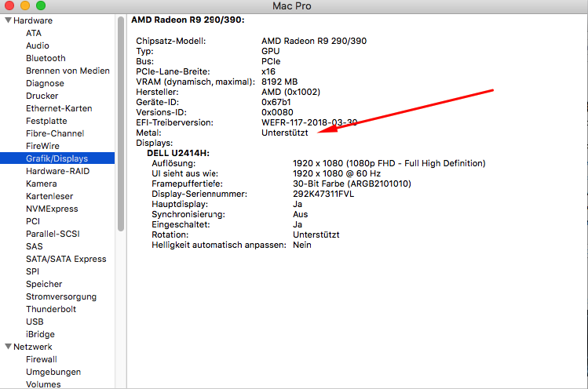The width and height of the screenshot is (588, 389).
Task: Click the Chipsatz-Modell value AMD Radeon R9 290/390
Action: (x=314, y=41)
